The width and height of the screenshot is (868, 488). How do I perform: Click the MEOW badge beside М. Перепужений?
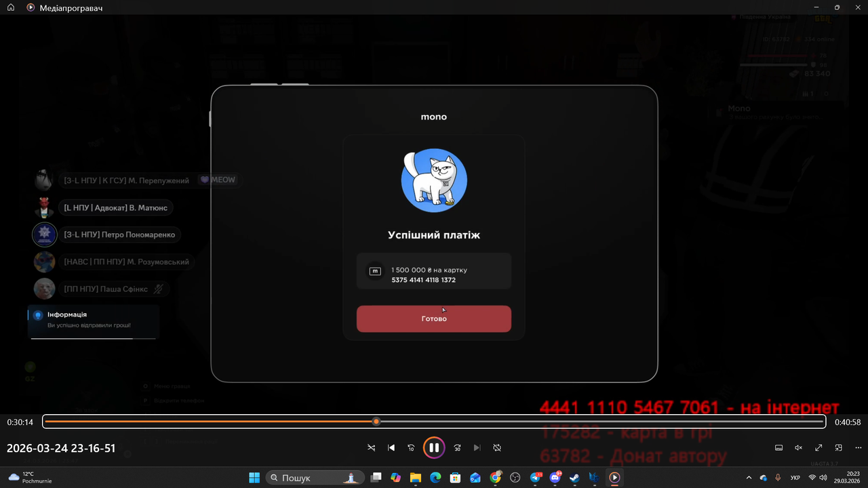218,180
